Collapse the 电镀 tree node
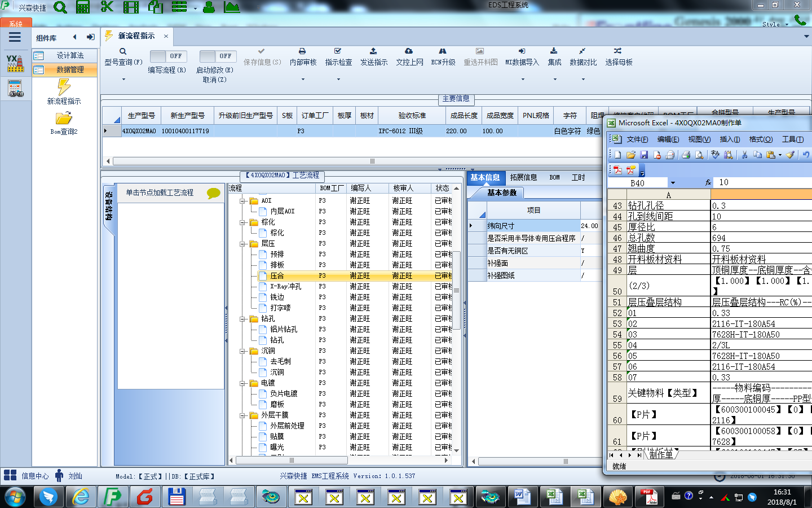 (242, 383)
